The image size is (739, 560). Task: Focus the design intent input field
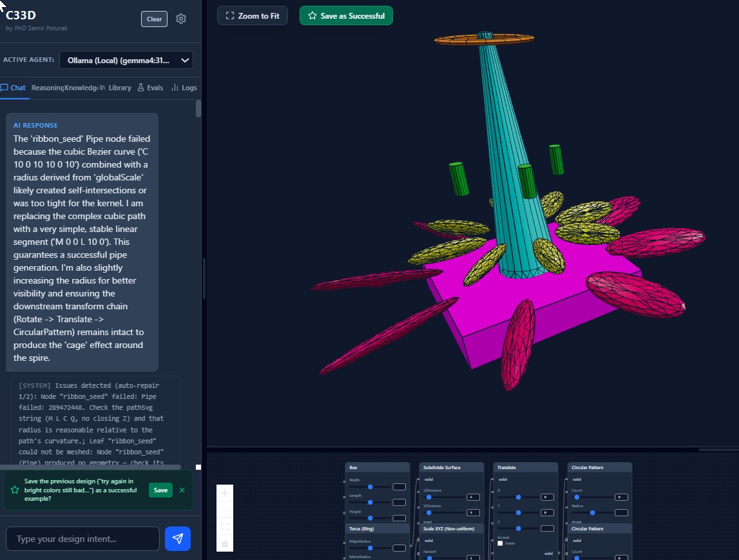[82, 539]
